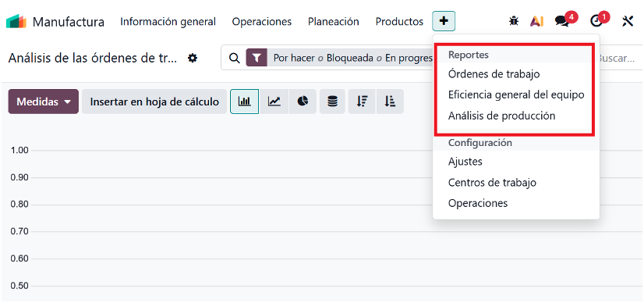Image resolution: width=644 pixels, height=303 pixels.
Task: Open the Manufactura app home logo
Action: [x=16, y=21]
